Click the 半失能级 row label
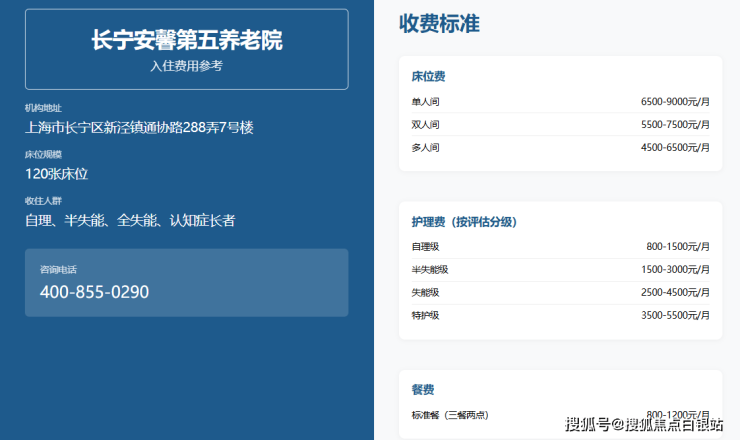The width and height of the screenshot is (740, 440). point(430,270)
